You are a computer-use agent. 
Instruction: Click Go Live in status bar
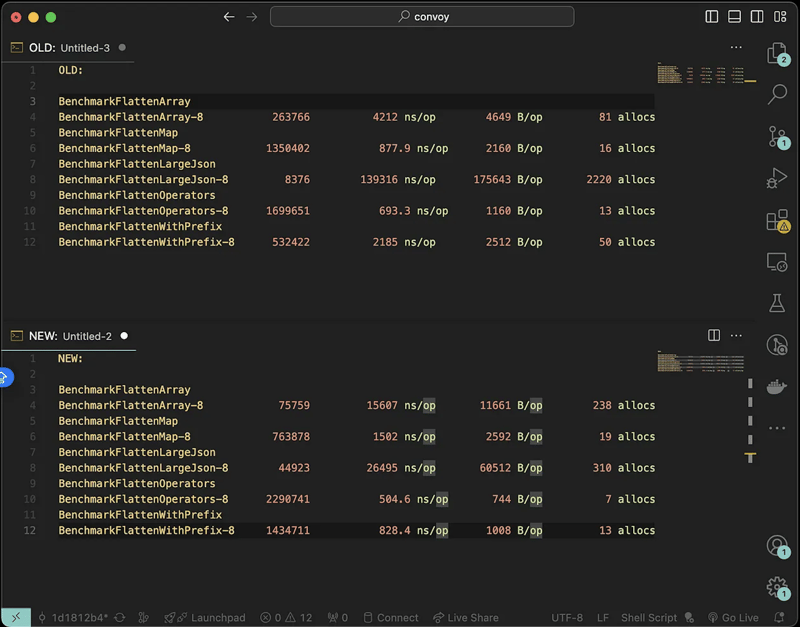click(x=733, y=618)
